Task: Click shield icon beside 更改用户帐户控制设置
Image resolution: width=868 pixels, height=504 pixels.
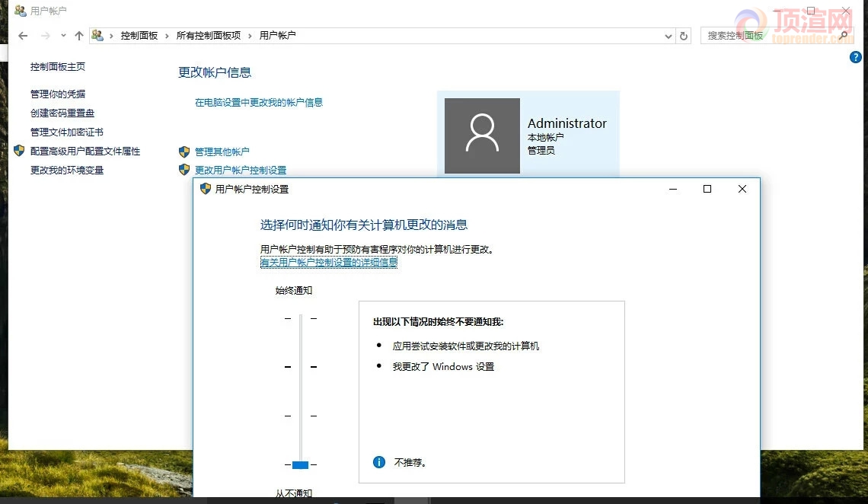Action: point(184,169)
